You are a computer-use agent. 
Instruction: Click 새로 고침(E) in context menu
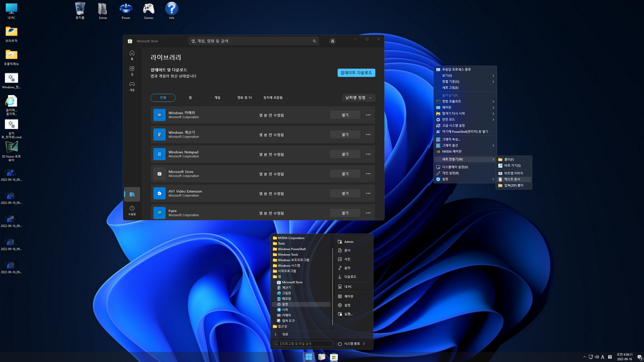pyautogui.click(x=465, y=88)
